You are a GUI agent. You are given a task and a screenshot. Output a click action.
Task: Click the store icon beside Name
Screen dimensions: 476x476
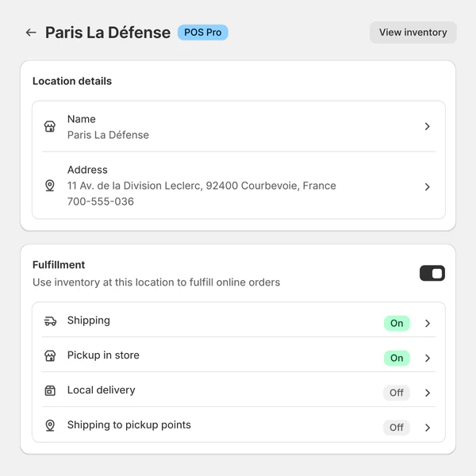click(x=50, y=126)
